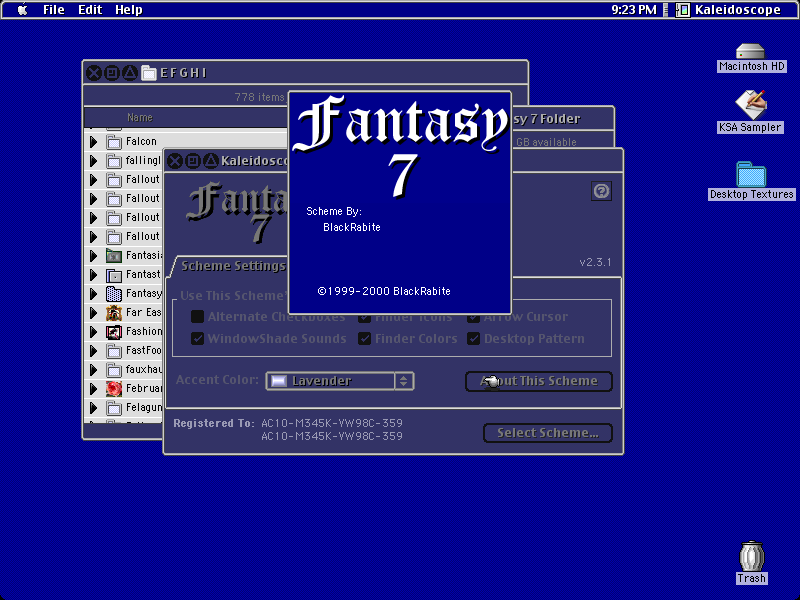Expand the fallingl folder disclosure triangle
Image resolution: width=800 pixels, height=600 pixels.
93,161
